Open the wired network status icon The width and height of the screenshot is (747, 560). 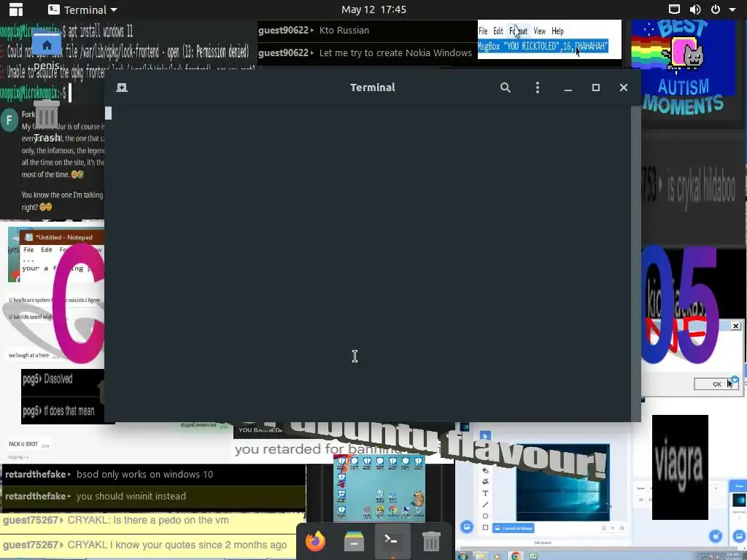(x=674, y=9)
